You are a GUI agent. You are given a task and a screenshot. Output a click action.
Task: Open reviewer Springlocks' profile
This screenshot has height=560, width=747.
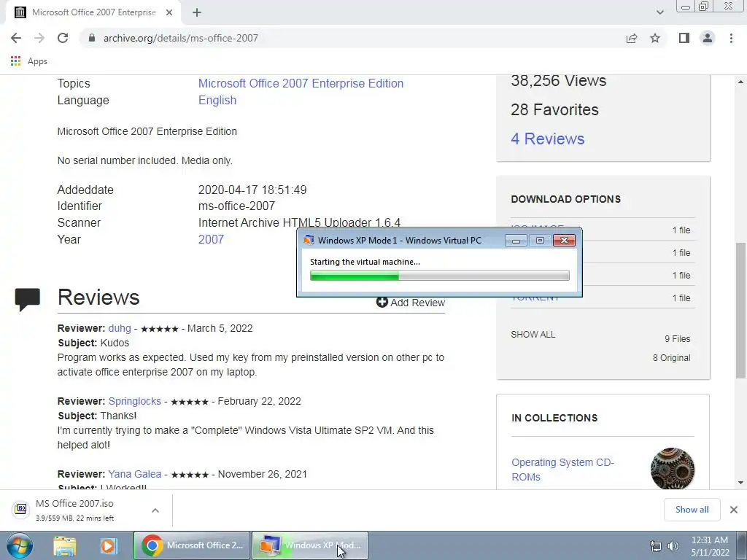(x=134, y=401)
